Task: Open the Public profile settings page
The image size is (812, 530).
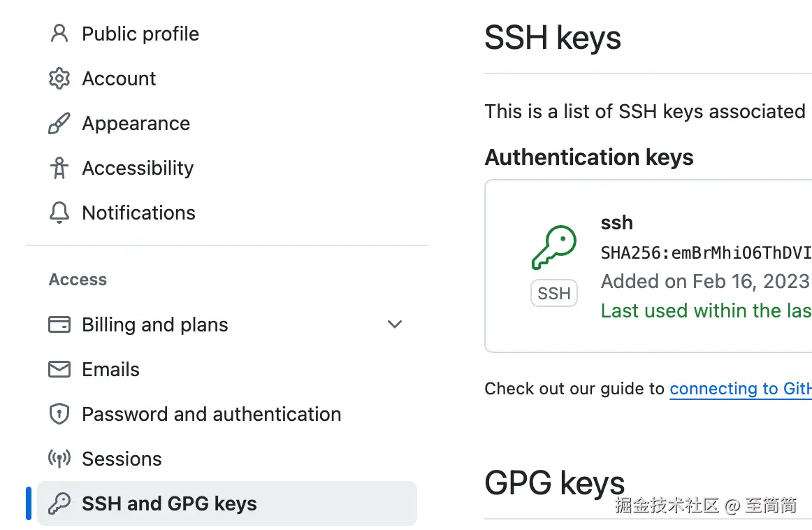Action: pyautogui.click(x=140, y=34)
